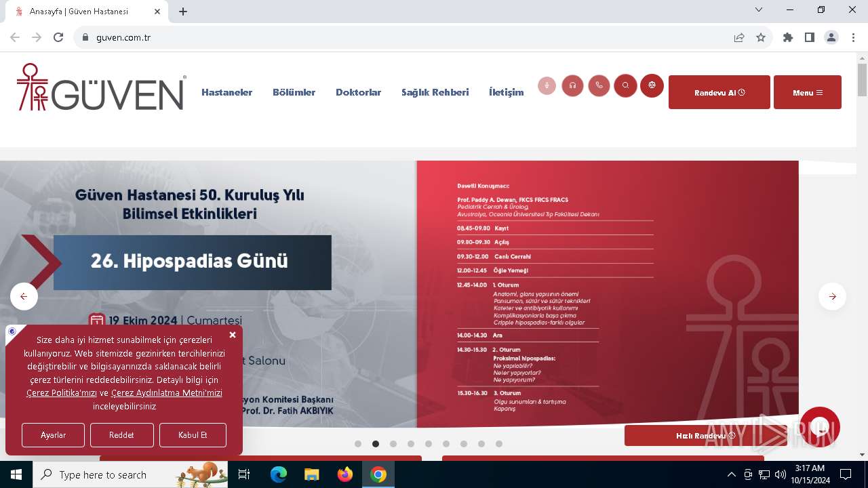This screenshot has height=488, width=868.
Task: Select the fifth carousel dot
Action: pos(429,444)
